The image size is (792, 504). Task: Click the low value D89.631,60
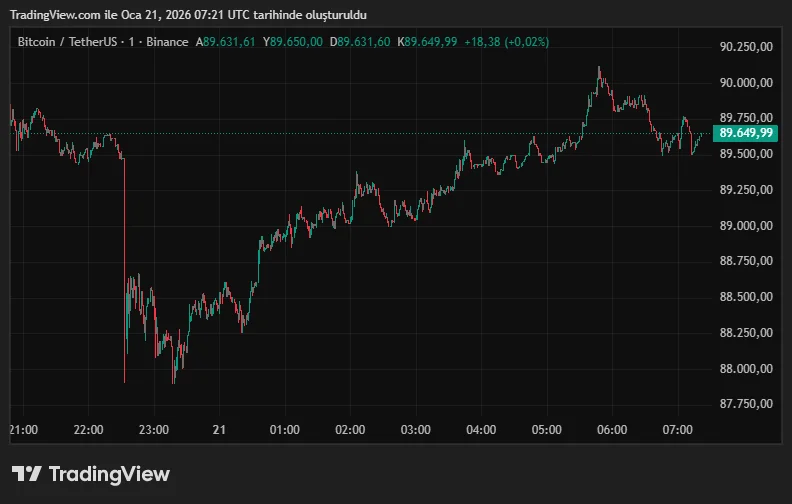pos(360,42)
